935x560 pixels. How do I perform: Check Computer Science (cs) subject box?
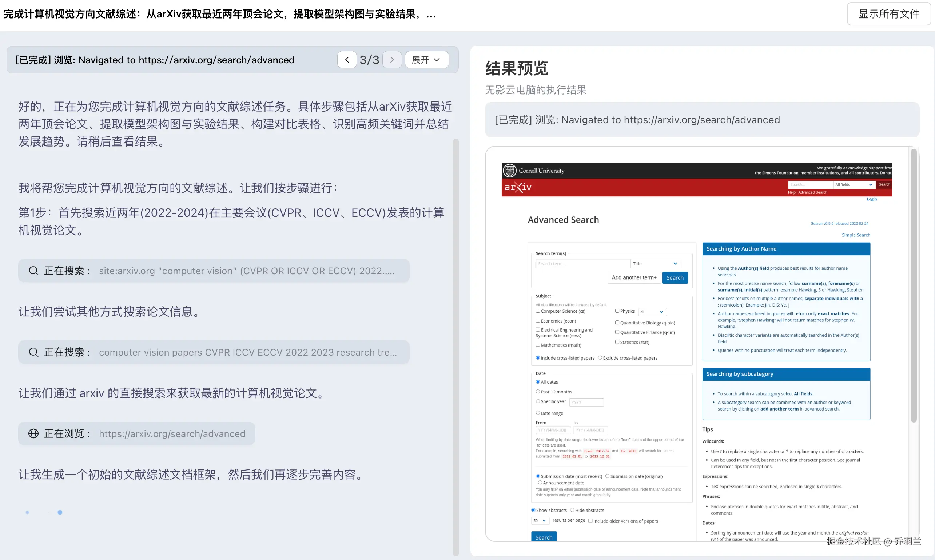coord(538,311)
